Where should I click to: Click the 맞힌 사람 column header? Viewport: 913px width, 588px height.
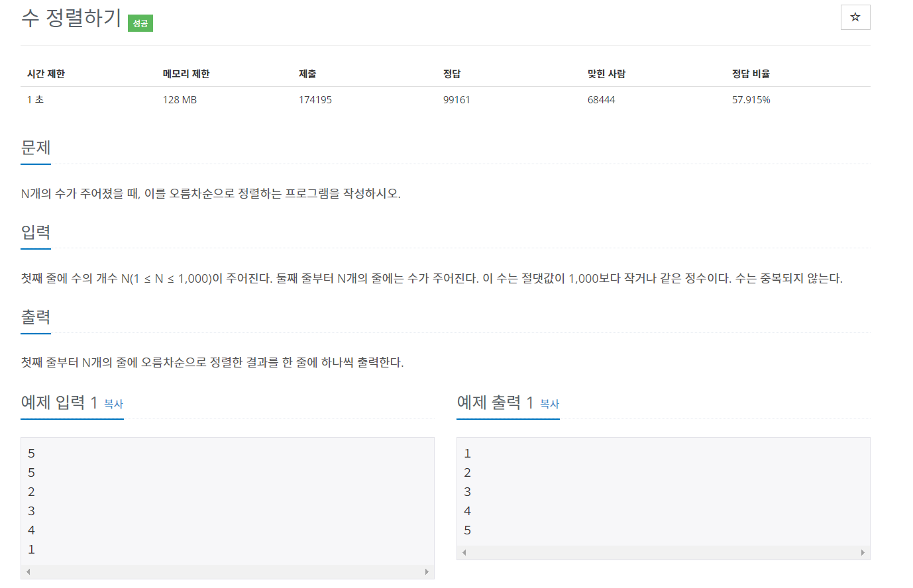[x=606, y=73]
